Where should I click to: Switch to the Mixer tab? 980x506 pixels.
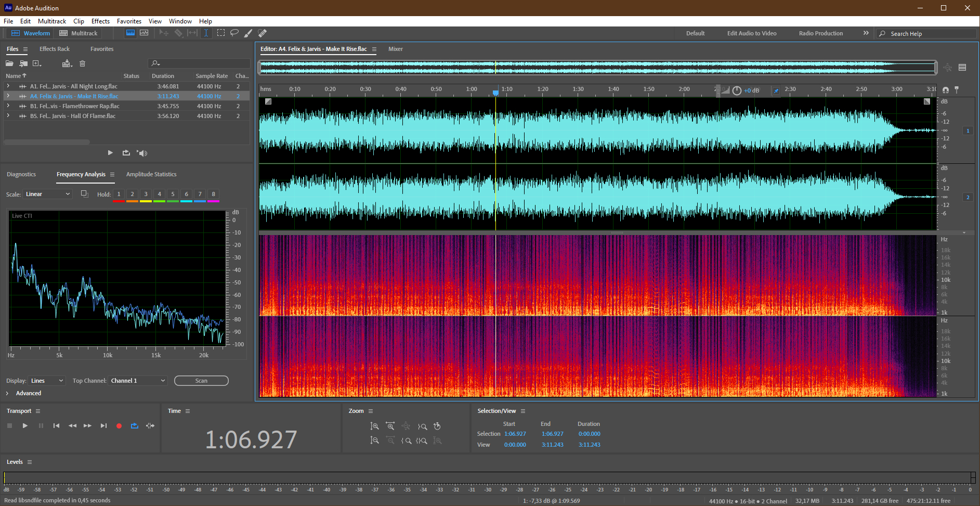396,49
